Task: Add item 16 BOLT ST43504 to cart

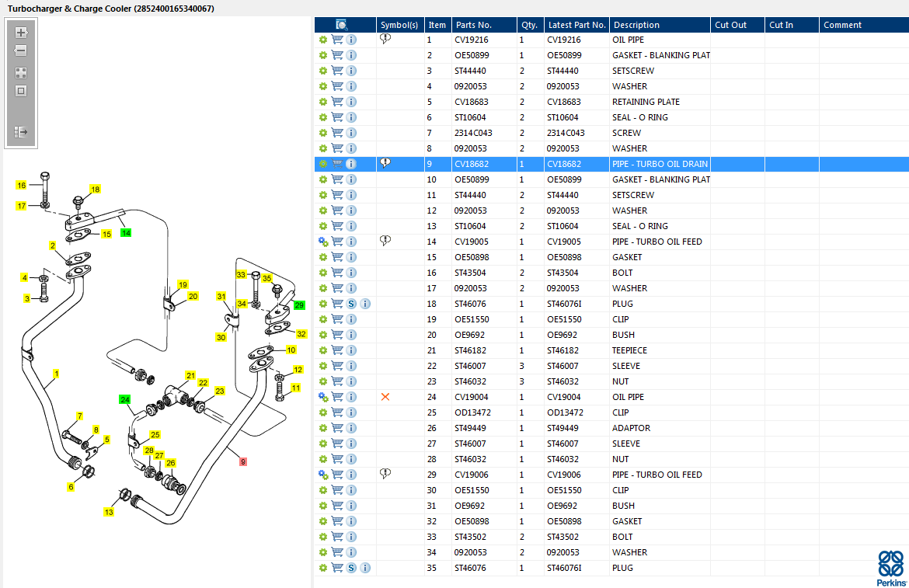Action: click(337, 273)
